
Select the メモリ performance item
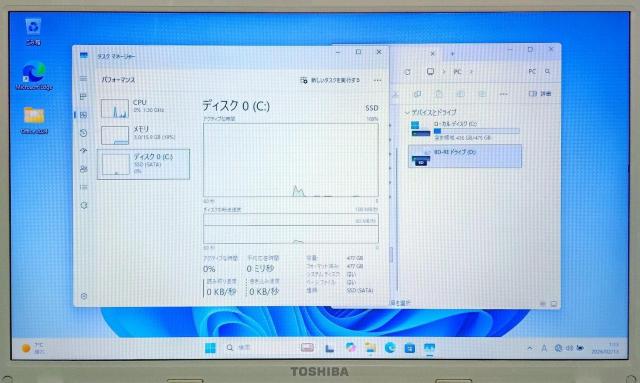143,135
